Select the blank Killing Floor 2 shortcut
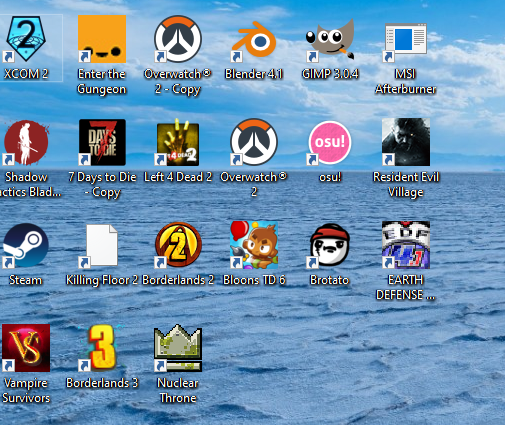Image resolution: width=505 pixels, height=425 pixels. coord(102,245)
